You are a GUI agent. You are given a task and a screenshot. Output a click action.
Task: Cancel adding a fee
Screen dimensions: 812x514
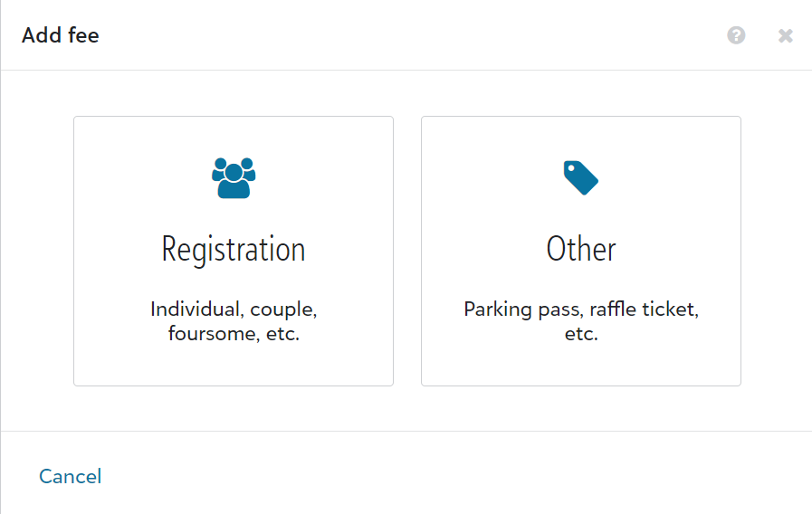pos(71,476)
